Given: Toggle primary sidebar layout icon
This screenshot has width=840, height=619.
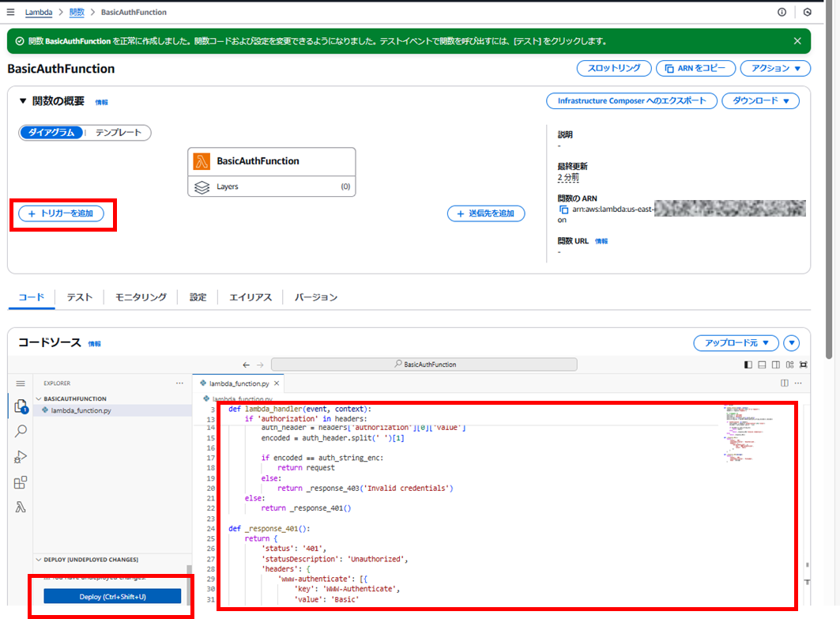Looking at the screenshot, I should (748, 364).
